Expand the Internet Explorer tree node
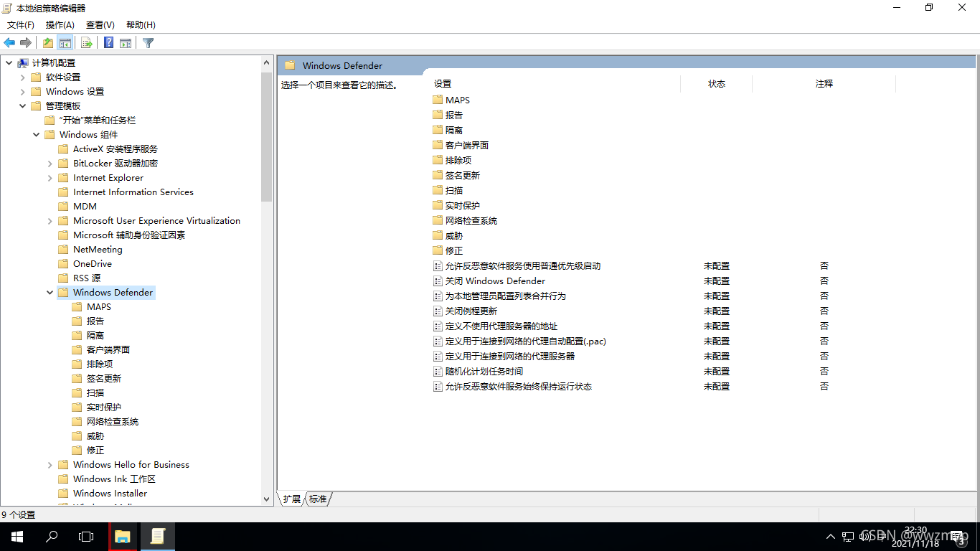Image resolution: width=980 pixels, height=551 pixels. (50, 178)
